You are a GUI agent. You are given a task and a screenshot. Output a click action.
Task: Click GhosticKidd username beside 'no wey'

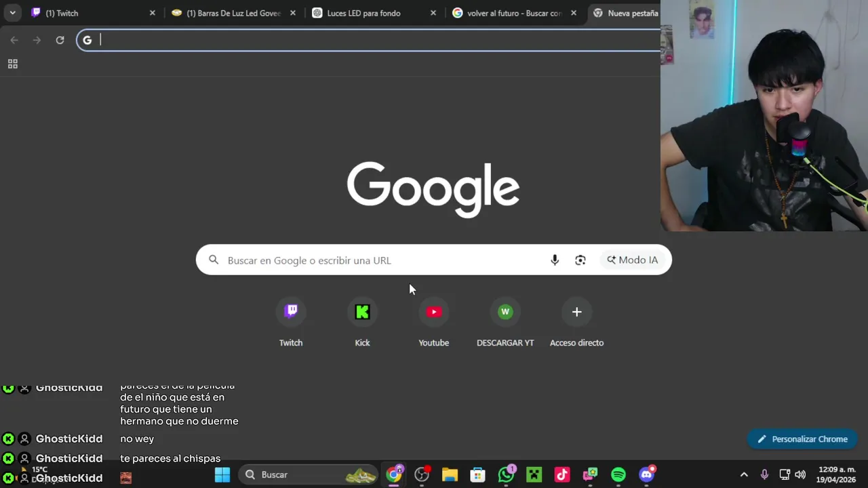click(x=69, y=439)
